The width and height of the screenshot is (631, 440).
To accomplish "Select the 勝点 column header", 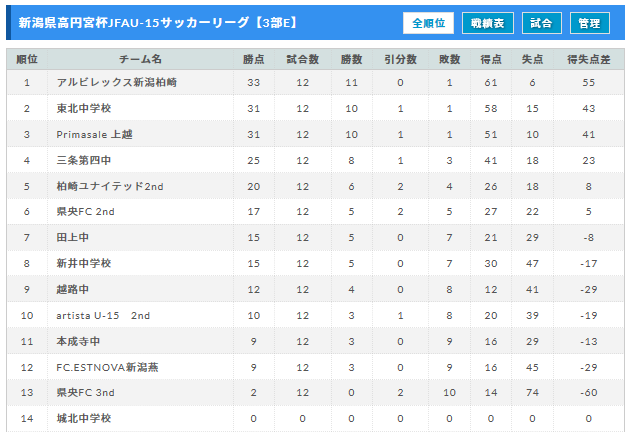I will tap(254, 60).
